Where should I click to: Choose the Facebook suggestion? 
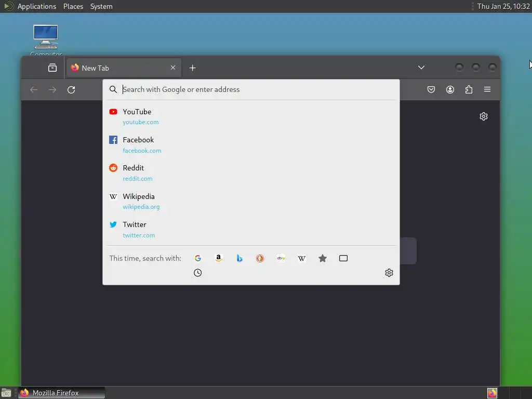(x=251, y=145)
